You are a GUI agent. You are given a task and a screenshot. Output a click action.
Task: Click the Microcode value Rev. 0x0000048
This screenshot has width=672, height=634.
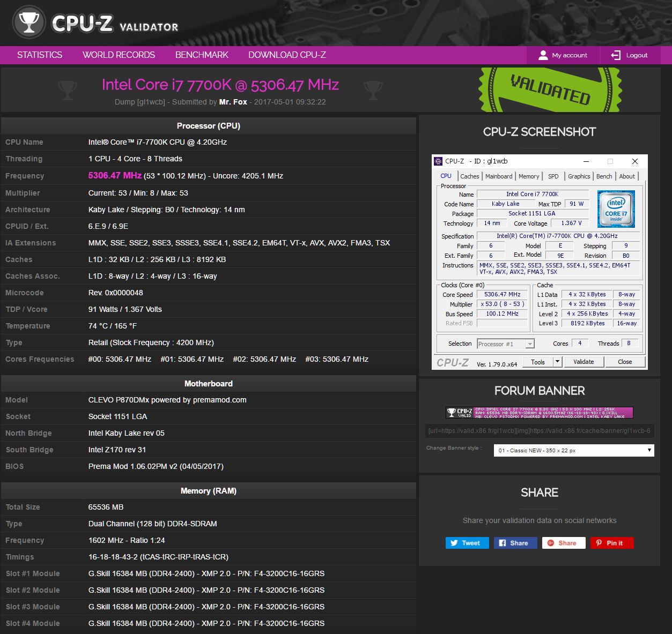[x=115, y=293]
